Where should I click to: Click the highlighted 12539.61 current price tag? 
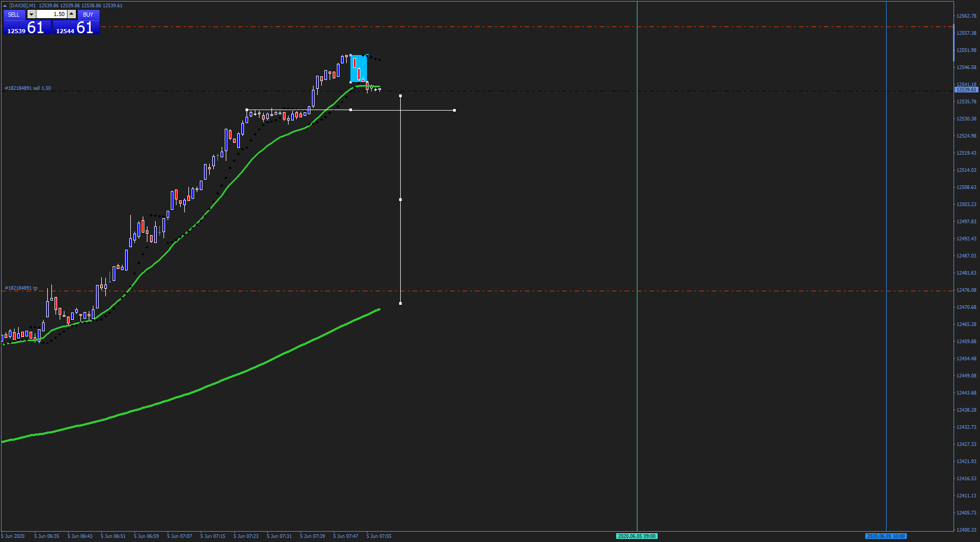point(966,90)
